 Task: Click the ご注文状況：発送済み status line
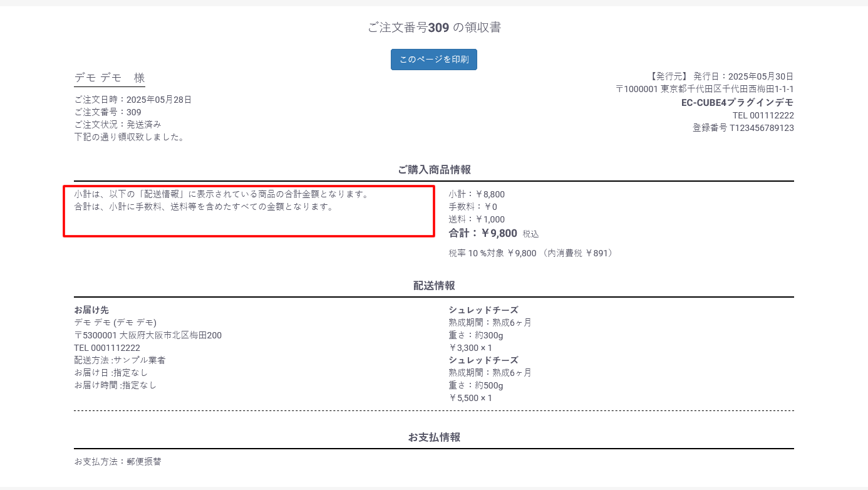[118, 125]
